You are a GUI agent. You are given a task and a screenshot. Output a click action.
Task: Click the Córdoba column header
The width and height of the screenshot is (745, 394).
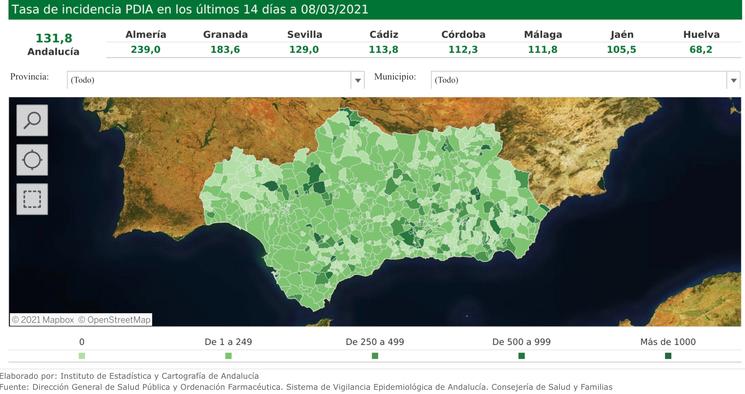[x=463, y=35]
